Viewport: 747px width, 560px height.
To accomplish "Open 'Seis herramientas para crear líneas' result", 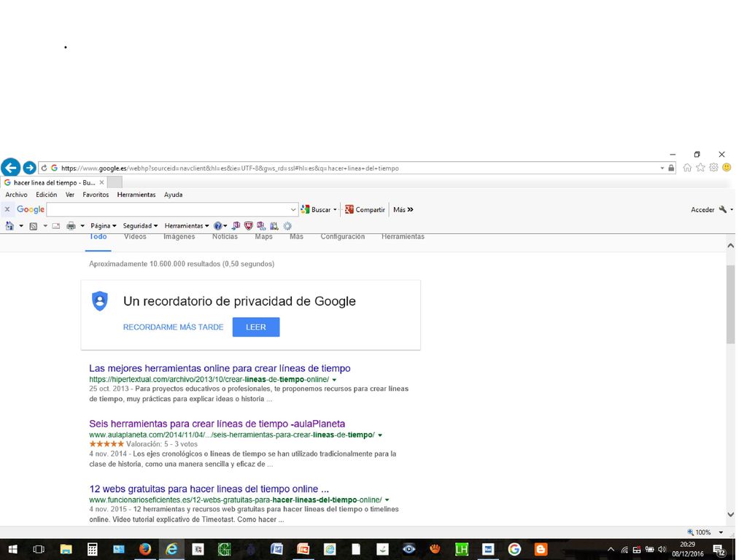I will point(217,424).
